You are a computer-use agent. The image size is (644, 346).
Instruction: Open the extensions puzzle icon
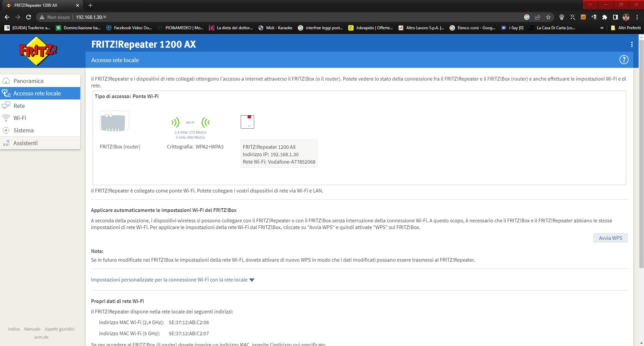click(605, 17)
